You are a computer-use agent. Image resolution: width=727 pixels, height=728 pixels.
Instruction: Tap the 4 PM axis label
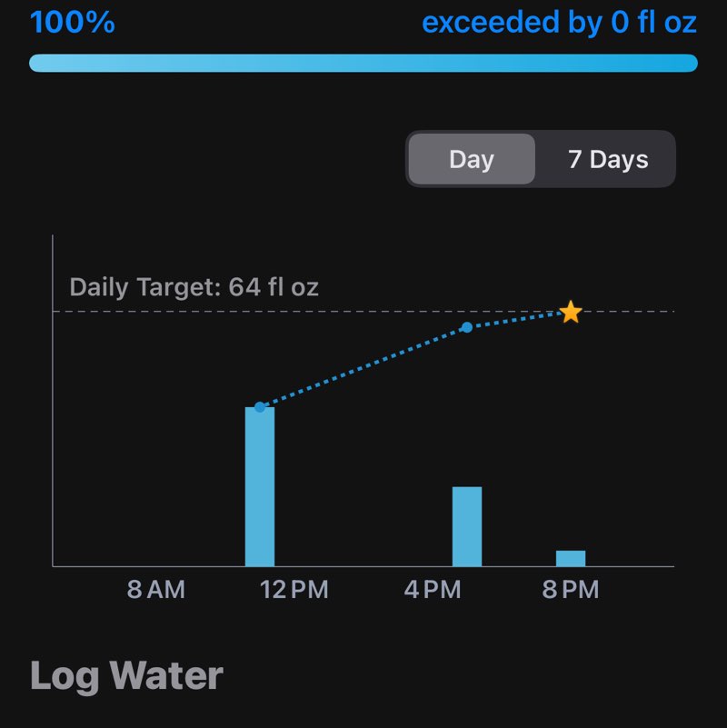[x=433, y=590]
